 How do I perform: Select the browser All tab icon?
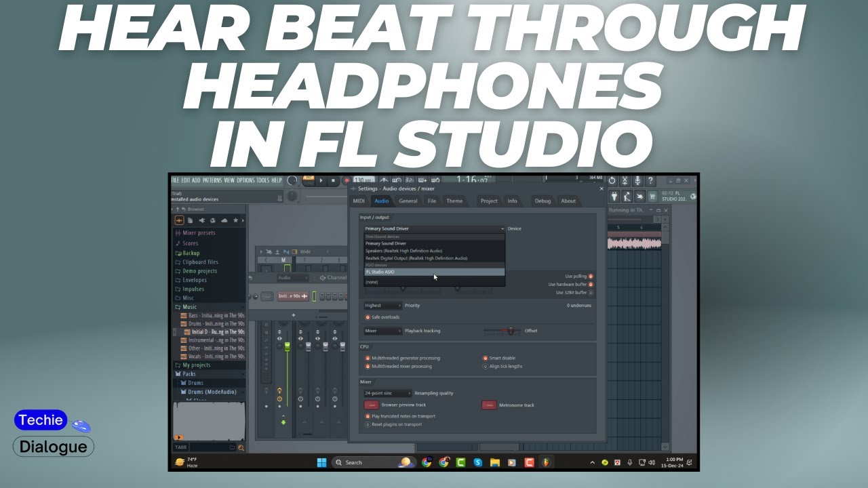tap(180, 220)
